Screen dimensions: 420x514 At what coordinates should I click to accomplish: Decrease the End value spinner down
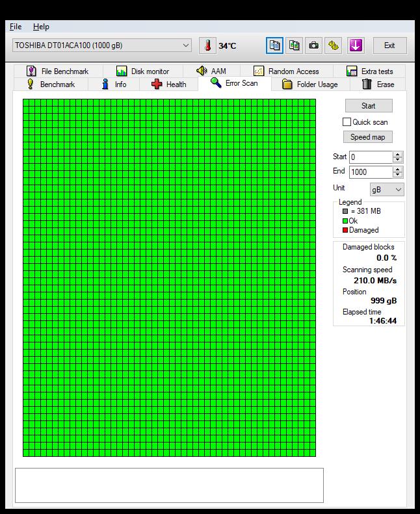[398, 175]
